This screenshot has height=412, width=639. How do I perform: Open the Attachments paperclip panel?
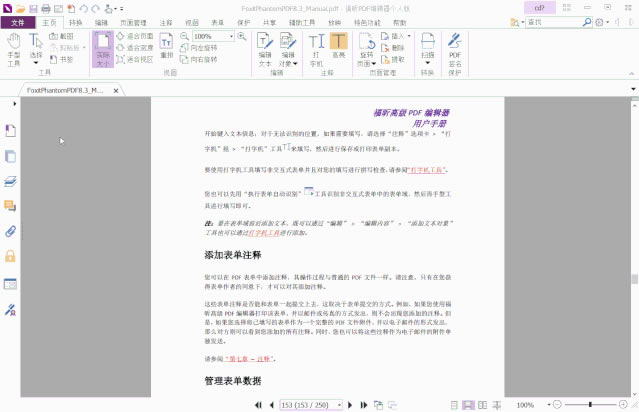(x=10, y=231)
